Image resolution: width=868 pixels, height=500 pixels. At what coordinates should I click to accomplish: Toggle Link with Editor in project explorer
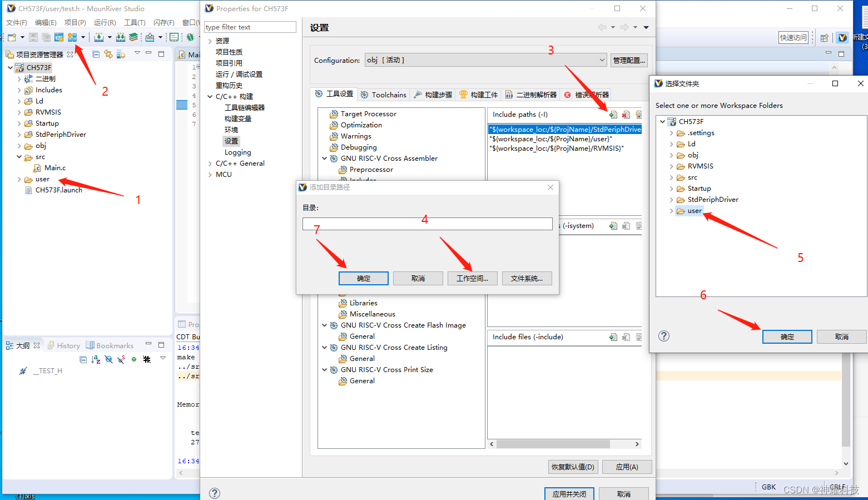tap(108, 54)
